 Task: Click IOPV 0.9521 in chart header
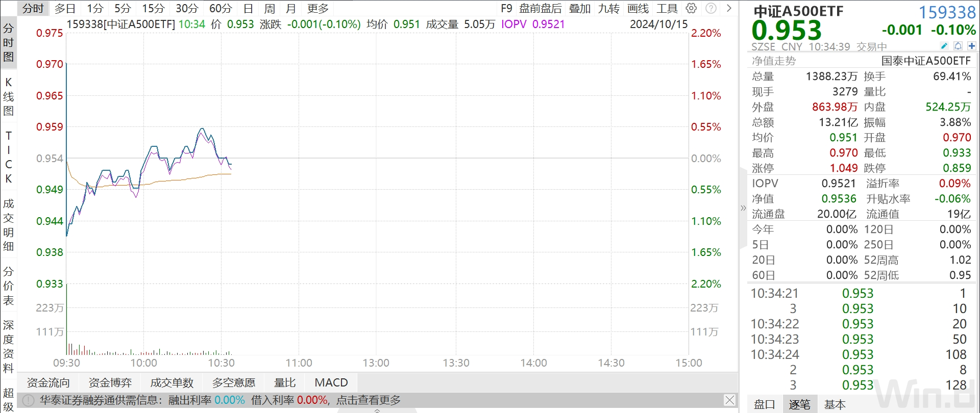(533, 24)
